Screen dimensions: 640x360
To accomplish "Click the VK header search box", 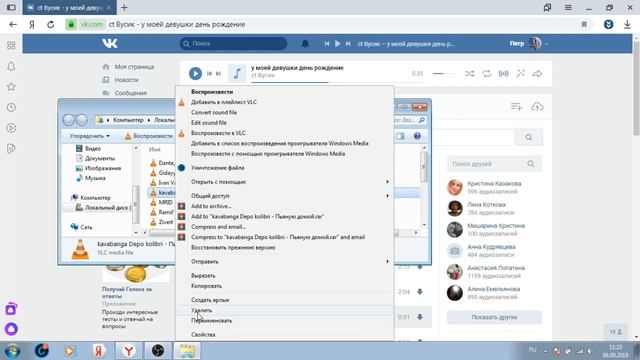I will tap(233, 44).
